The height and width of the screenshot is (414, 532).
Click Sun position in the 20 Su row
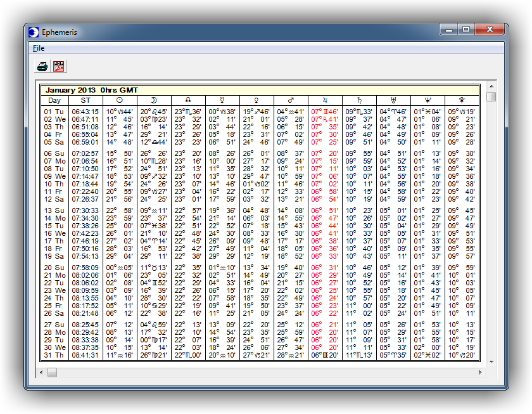[x=120, y=268]
